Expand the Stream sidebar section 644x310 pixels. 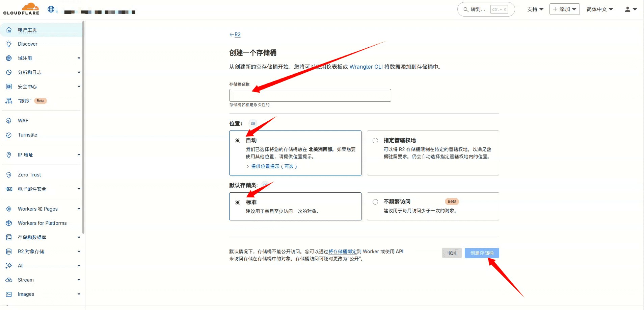tap(79, 280)
